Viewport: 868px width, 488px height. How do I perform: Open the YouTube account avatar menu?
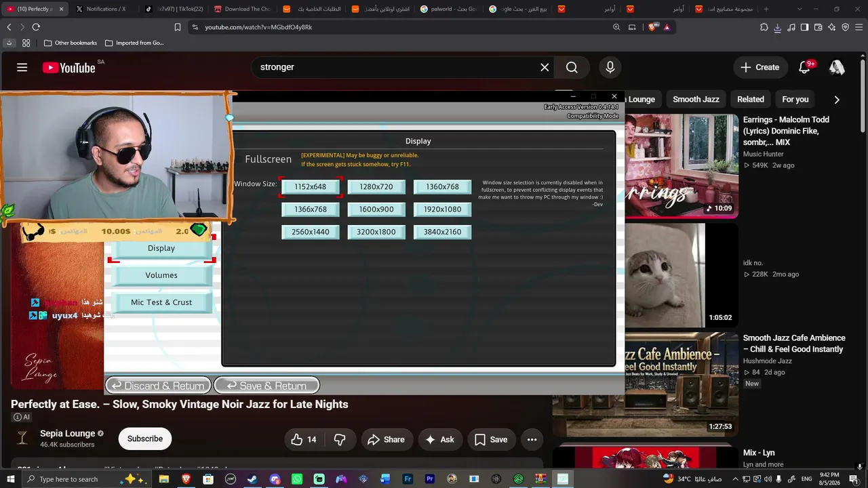tap(837, 67)
